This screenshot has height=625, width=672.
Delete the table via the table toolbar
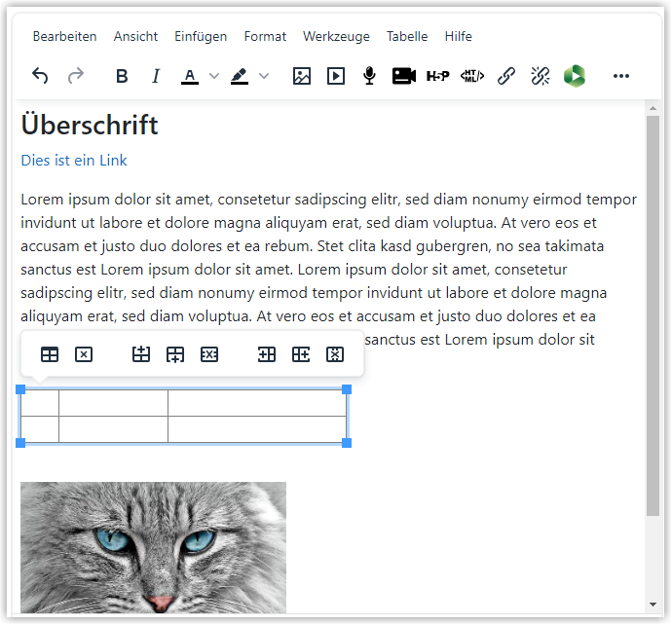(x=84, y=354)
